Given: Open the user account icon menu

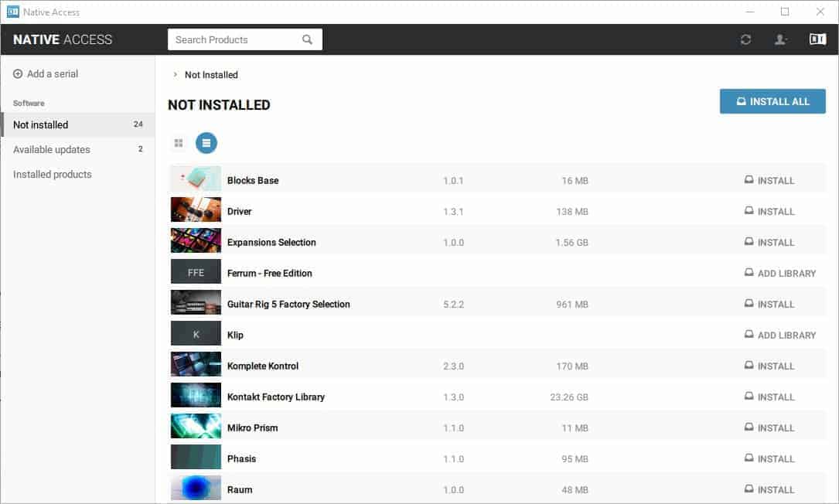Looking at the screenshot, I should click(x=781, y=39).
